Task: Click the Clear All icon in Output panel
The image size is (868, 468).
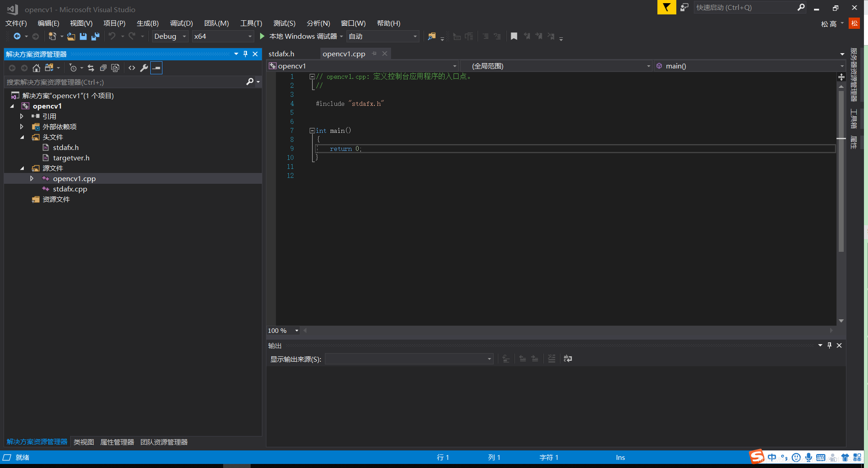Action: click(x=552, y=359)
